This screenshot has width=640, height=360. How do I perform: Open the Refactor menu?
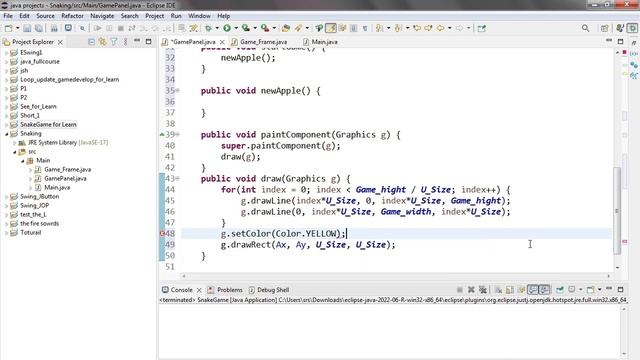(x=72, y=16)
